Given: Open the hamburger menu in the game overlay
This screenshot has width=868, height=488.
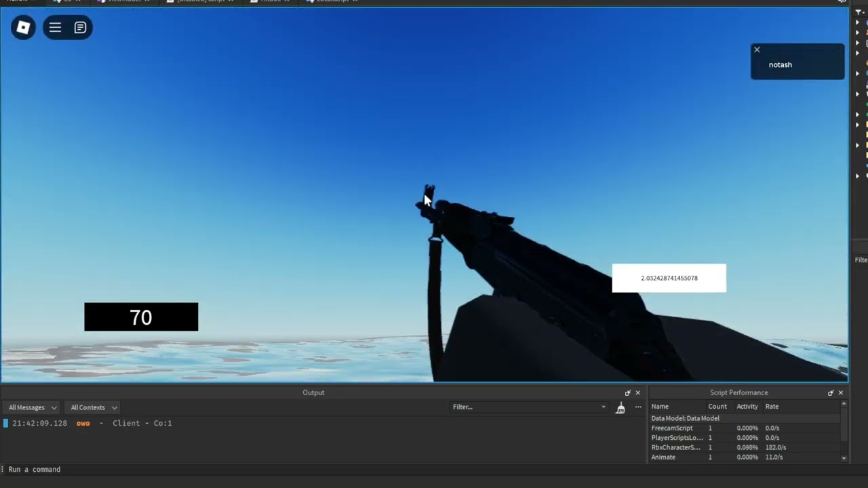Looking at the screenshot, I should point(55,28).
